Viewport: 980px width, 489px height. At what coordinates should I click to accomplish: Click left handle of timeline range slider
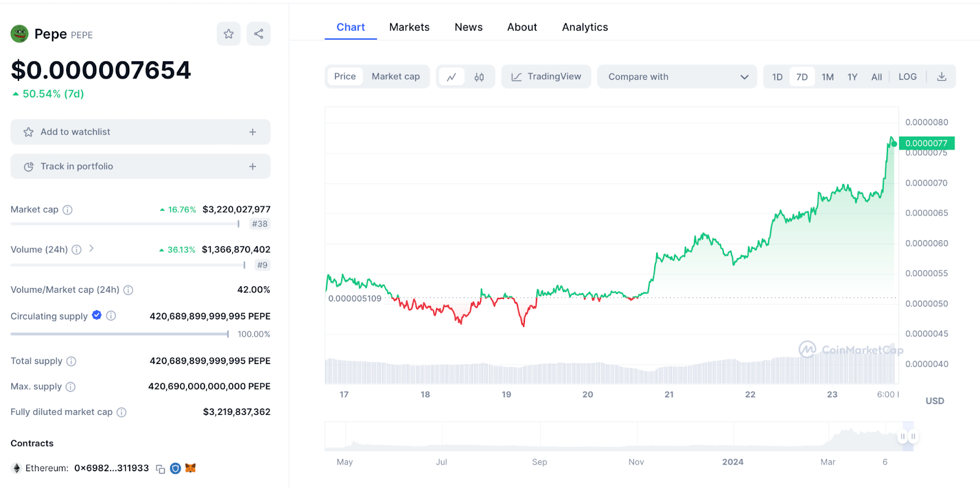[902, 436]
